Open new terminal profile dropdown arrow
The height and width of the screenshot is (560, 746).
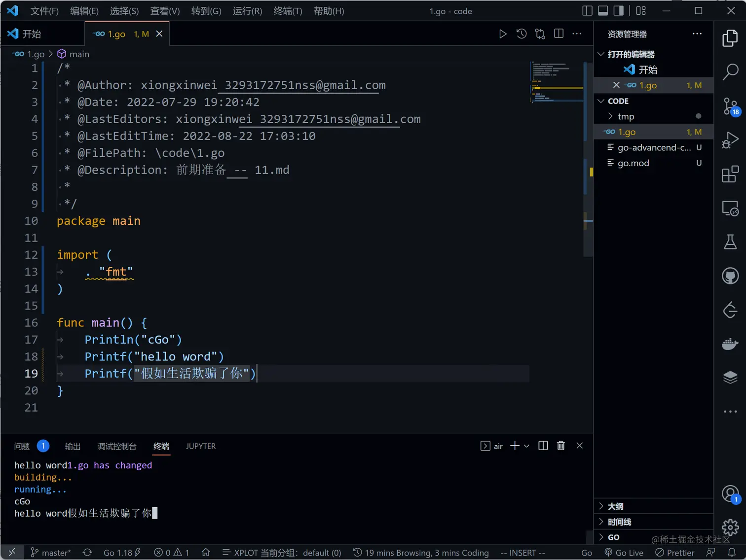pyautogui.click(x=526, y=446)
